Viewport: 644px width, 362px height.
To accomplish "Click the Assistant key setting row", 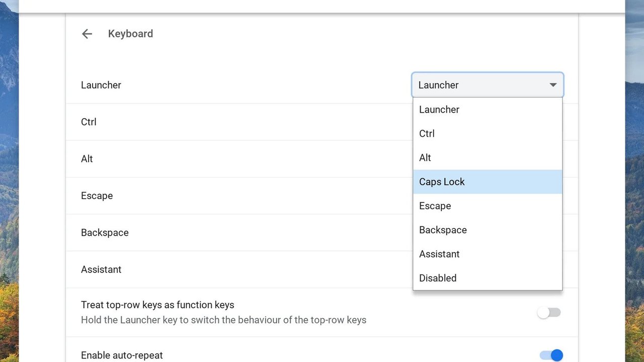I will click(x=239, y=269).
